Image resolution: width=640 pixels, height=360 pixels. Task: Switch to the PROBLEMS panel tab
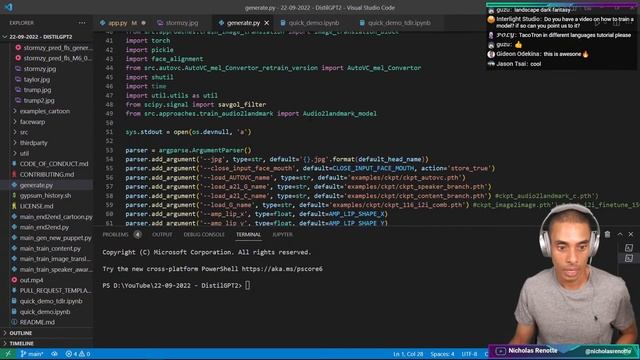tap(116, 235)
